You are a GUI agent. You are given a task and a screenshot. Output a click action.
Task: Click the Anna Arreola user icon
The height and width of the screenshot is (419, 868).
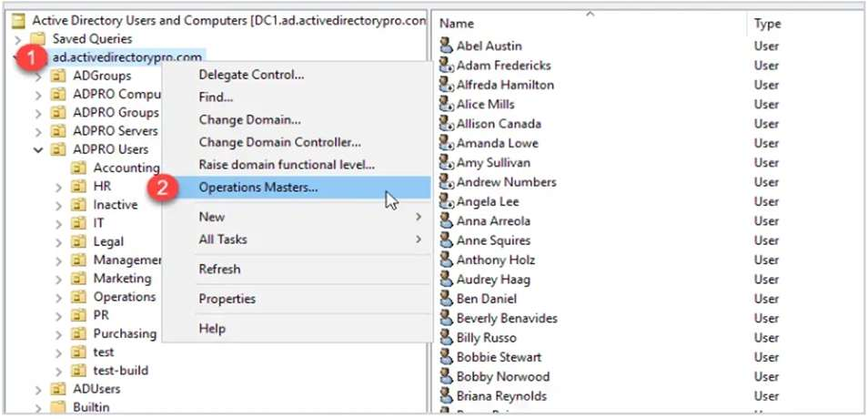(446, 220)
